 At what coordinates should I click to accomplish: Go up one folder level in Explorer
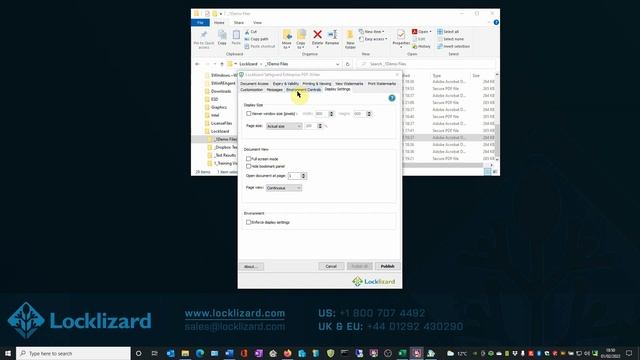pos(222,64)
